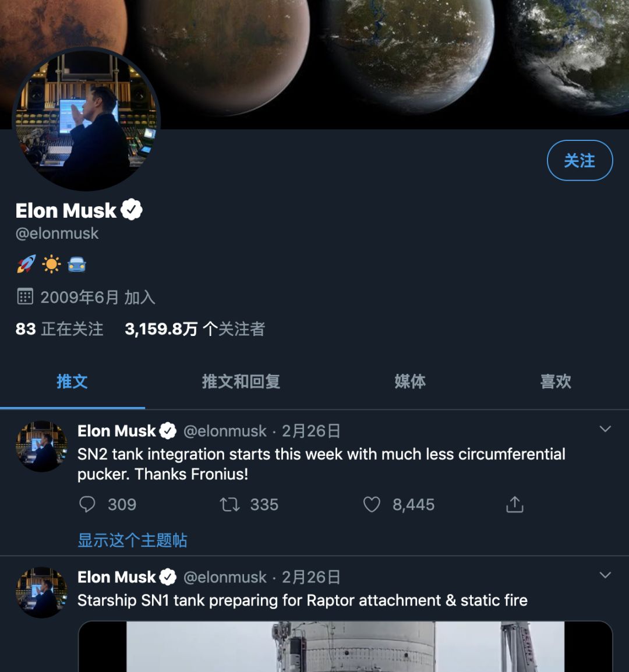Click the calendar icon beside join date

click(25, 296)
